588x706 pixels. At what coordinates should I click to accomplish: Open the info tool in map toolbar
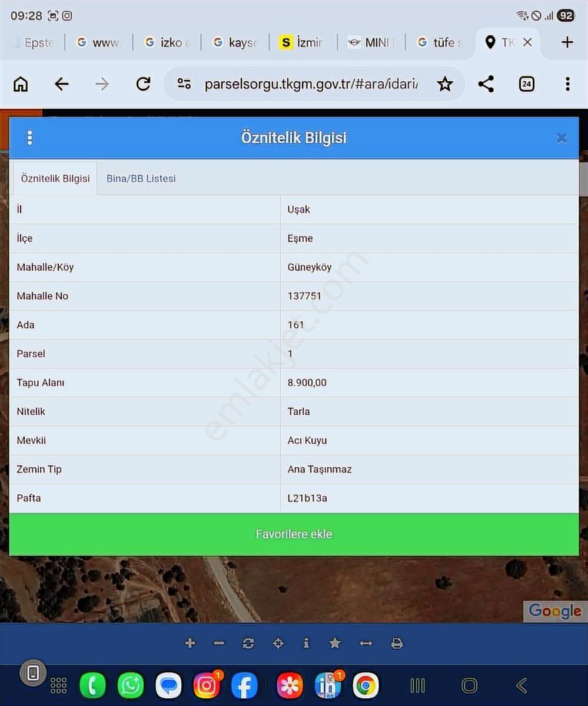click(306, 643)
